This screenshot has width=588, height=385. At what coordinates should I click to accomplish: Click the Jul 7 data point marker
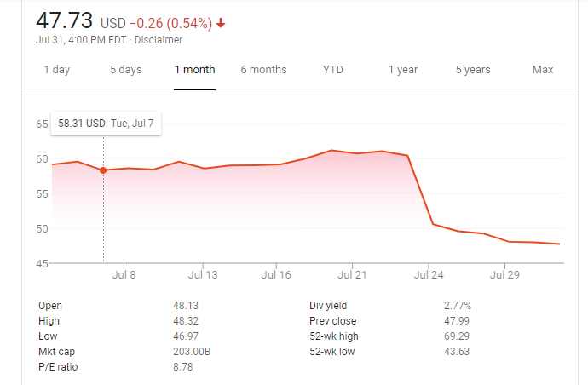click(x=103, y=170)
